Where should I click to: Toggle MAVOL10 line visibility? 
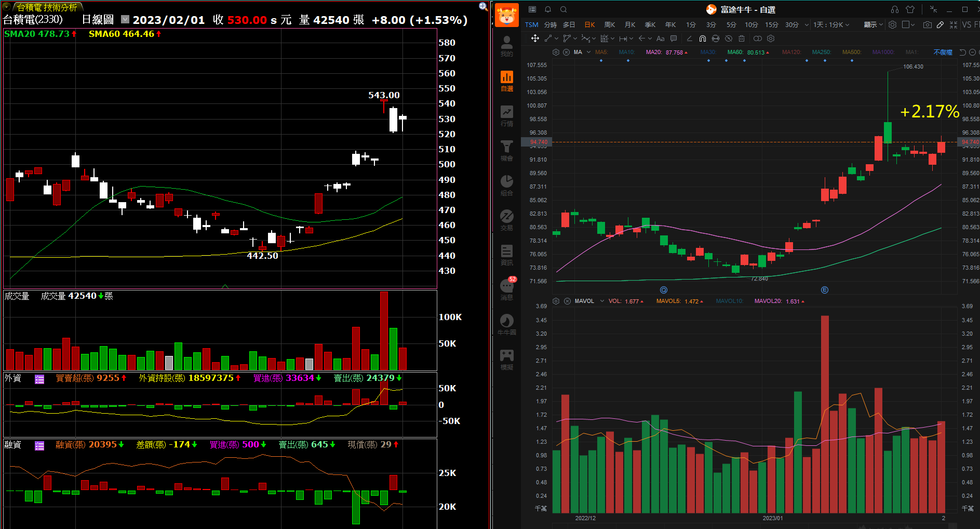(x=730, y=301)
